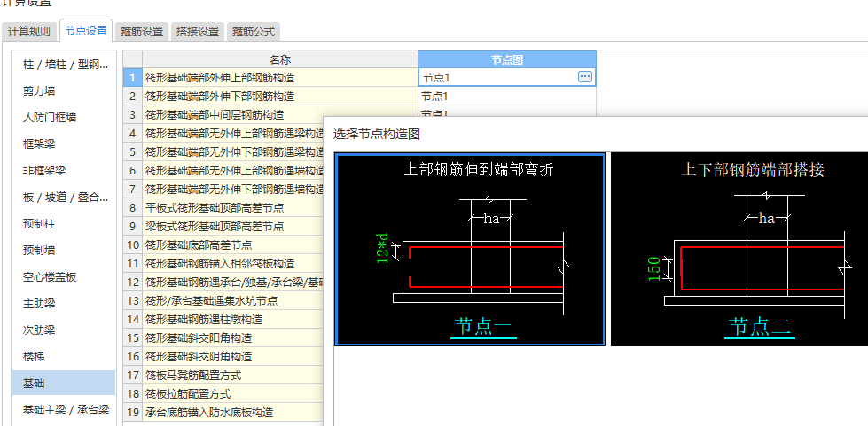Viewport: 868px width, 426px height.
Task: Select row 筏形基础端部外伸上部钢筋构造
Action: (x=280, y=77)
